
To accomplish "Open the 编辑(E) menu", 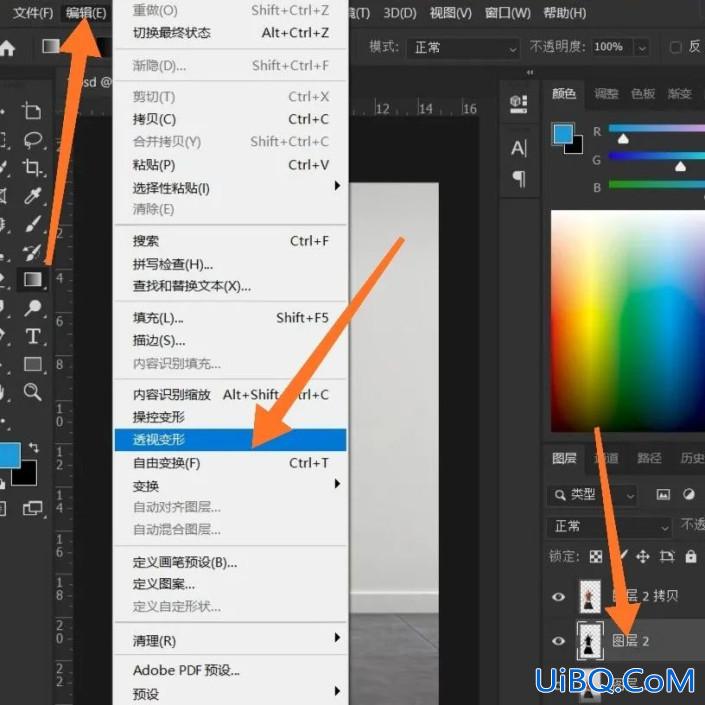I will [x=86, y=13].
